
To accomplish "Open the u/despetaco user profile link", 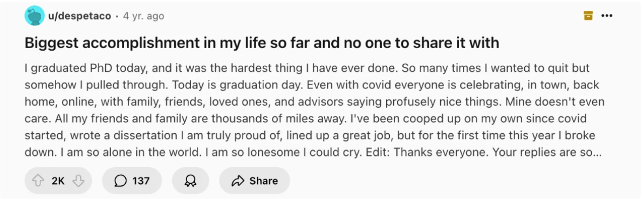I will tap(80, 16).
